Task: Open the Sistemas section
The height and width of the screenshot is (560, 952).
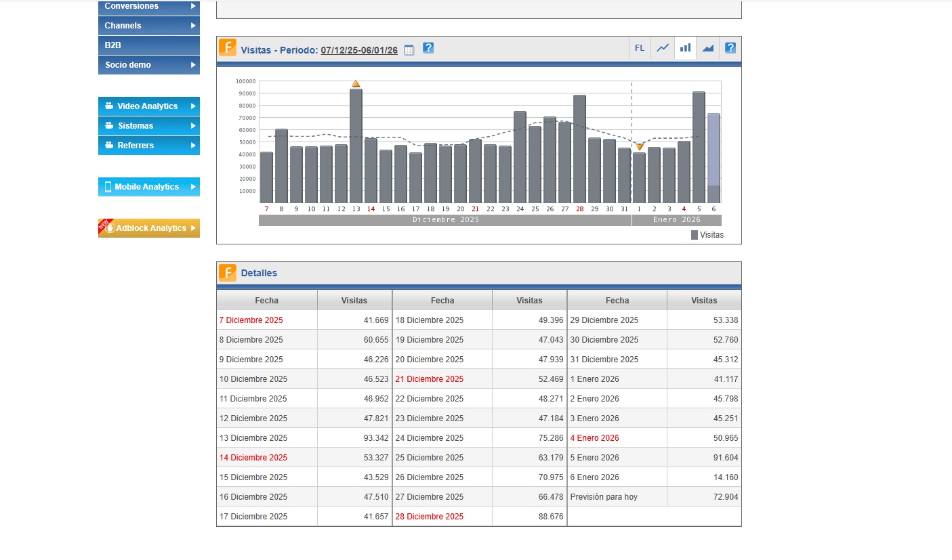Action: pos(148,126)
